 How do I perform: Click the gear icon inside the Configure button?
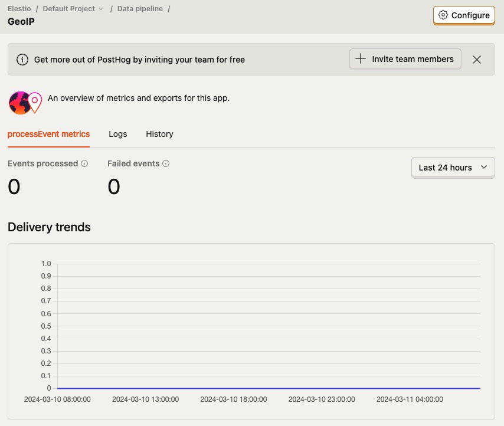click(x=443, y=15)
